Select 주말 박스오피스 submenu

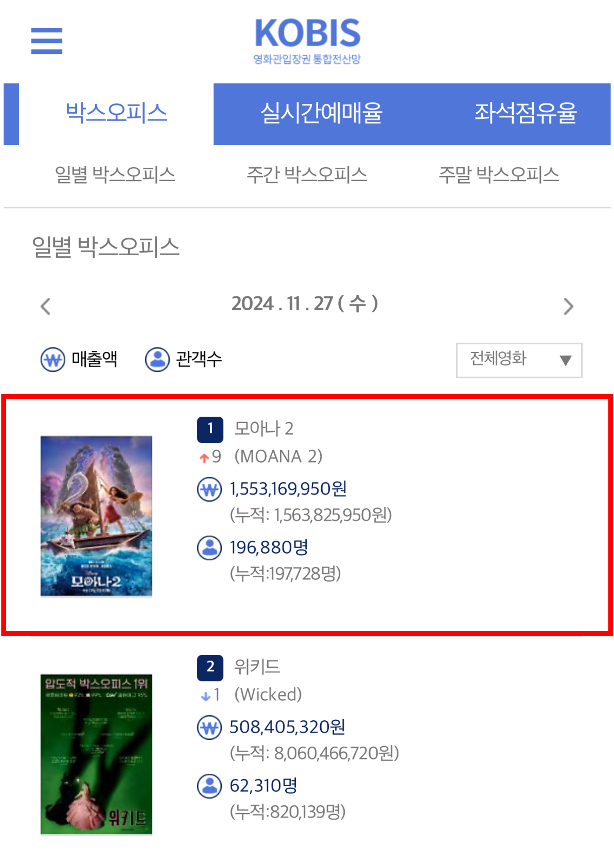click(499, 175)
